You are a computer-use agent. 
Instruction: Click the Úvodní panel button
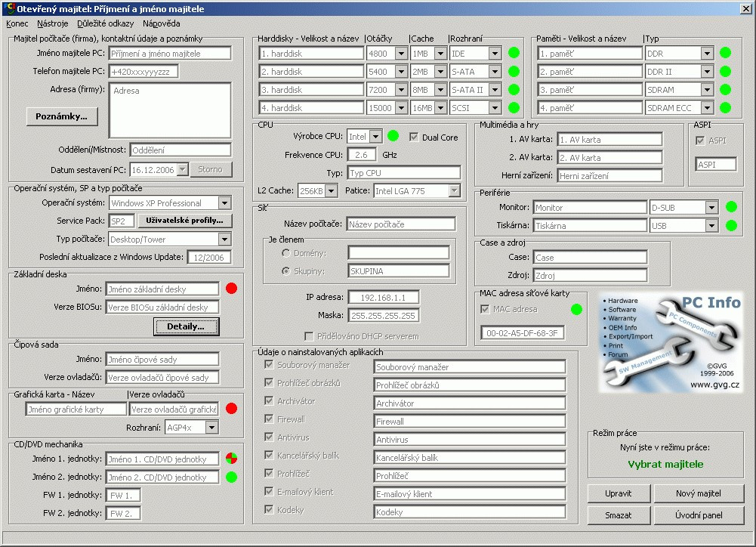[x=699, y=515]
